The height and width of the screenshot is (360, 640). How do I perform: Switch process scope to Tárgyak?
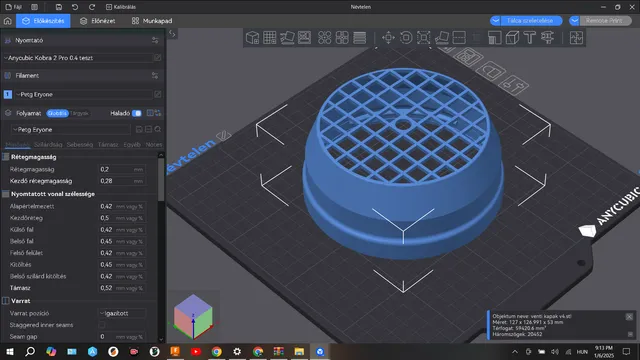(x=79, y=113)
